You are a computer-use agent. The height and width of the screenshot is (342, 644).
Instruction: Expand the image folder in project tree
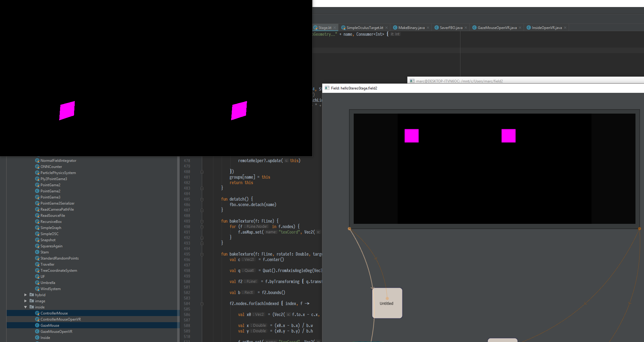26,301
